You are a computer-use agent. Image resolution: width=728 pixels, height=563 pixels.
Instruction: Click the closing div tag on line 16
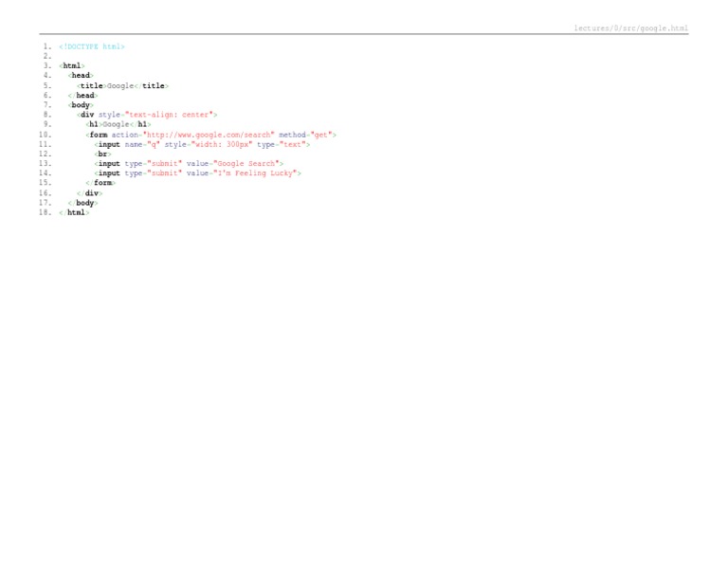click(x=90, y=193)
